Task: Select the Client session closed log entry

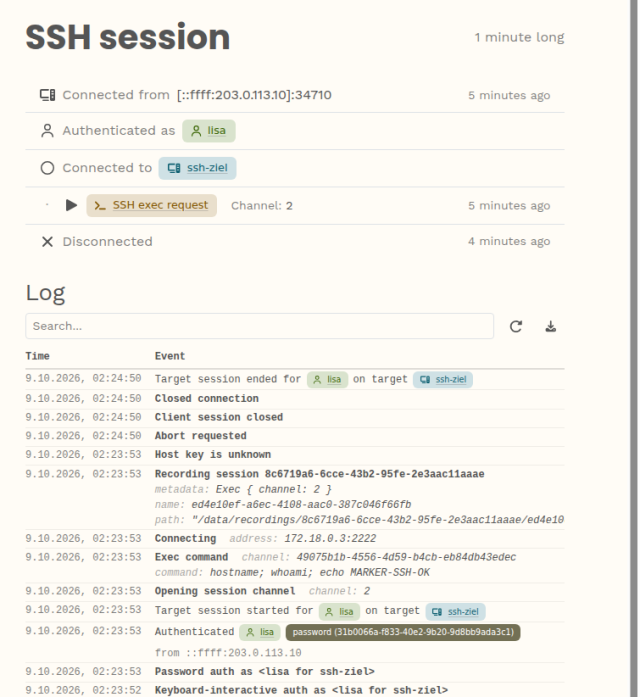Action: [x=295, y=417]
